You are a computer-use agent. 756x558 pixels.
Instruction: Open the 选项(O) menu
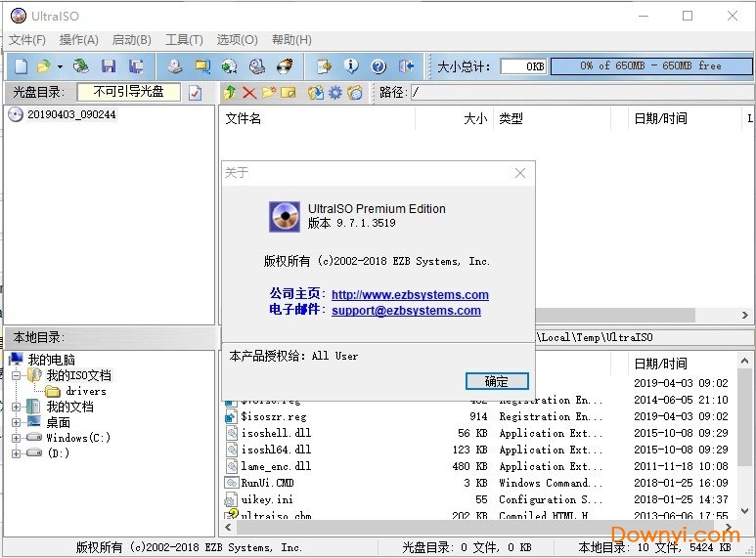click(238, 39)
